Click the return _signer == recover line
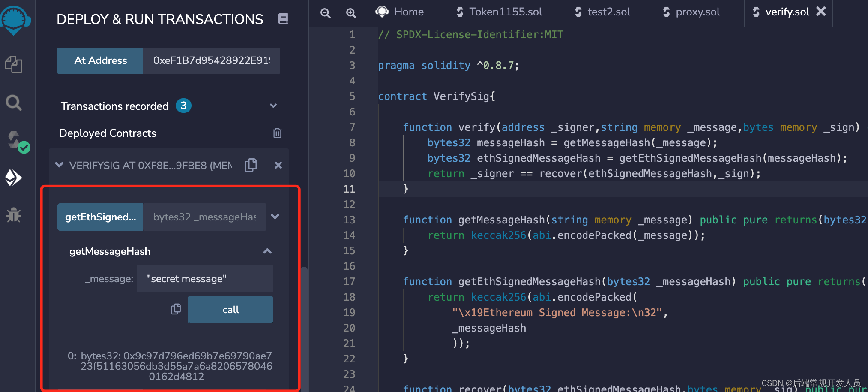Image resolution: width=868 pixels, height=392 pixels. pos(594,173)
